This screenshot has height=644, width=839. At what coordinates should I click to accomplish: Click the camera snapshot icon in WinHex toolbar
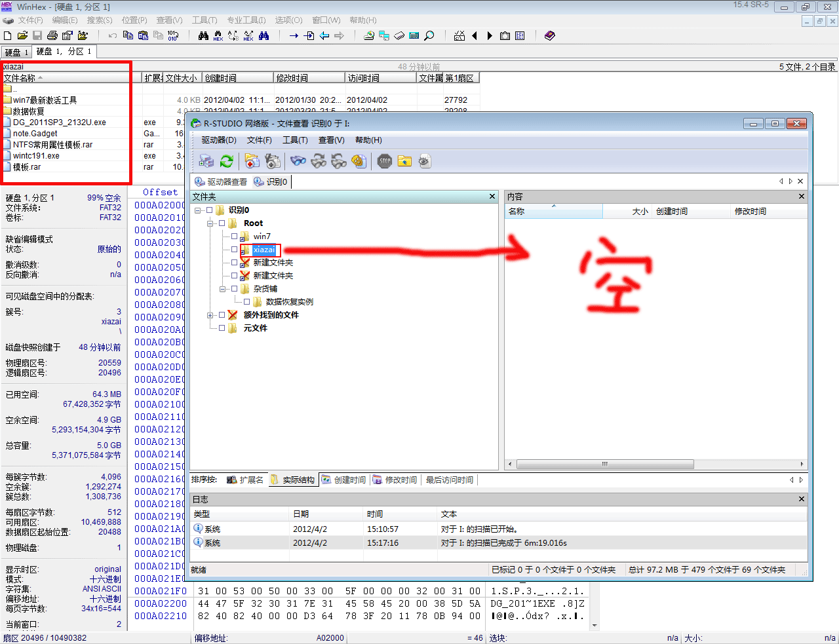(505, 35)
